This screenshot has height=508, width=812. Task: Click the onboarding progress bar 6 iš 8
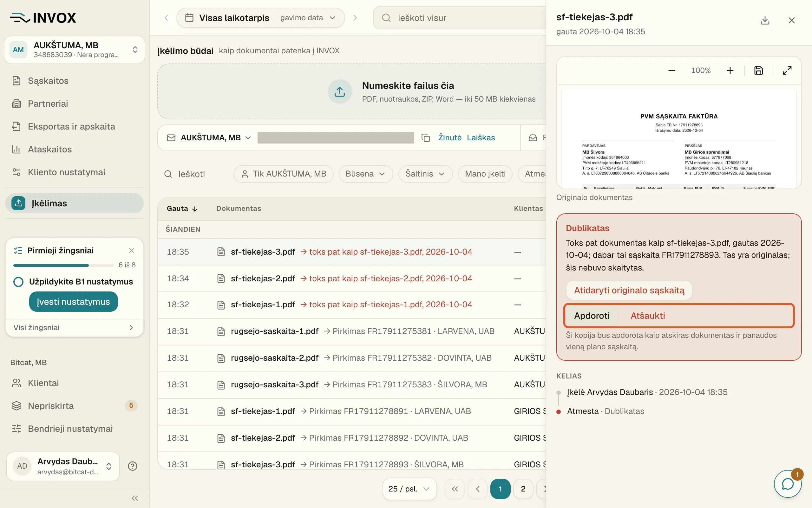pos(63,265)
